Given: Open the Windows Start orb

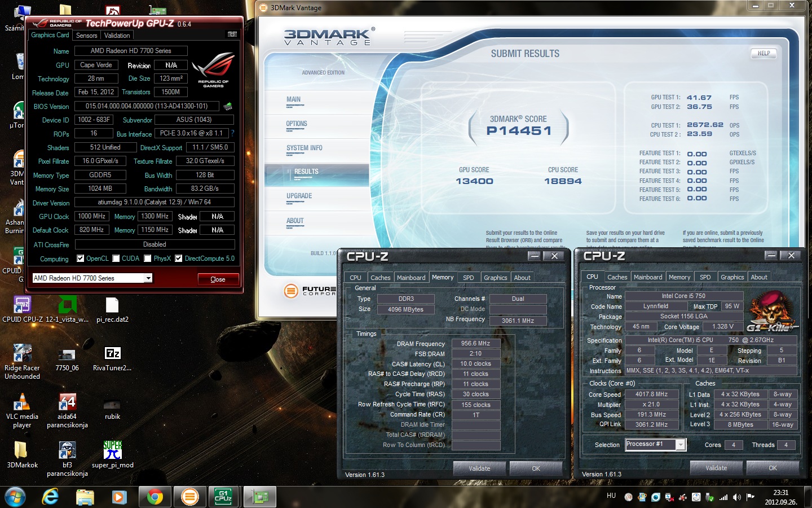Looking at the screenshot, I should pos(15,497).
